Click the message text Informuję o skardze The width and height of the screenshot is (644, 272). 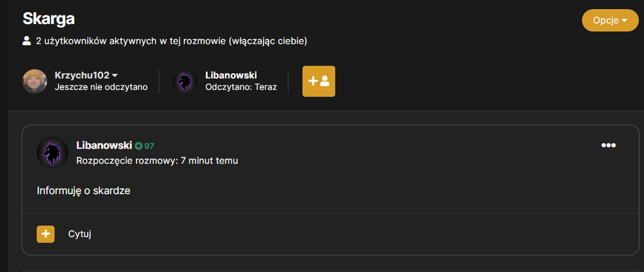pyautogui.click(x=84, y=191)
